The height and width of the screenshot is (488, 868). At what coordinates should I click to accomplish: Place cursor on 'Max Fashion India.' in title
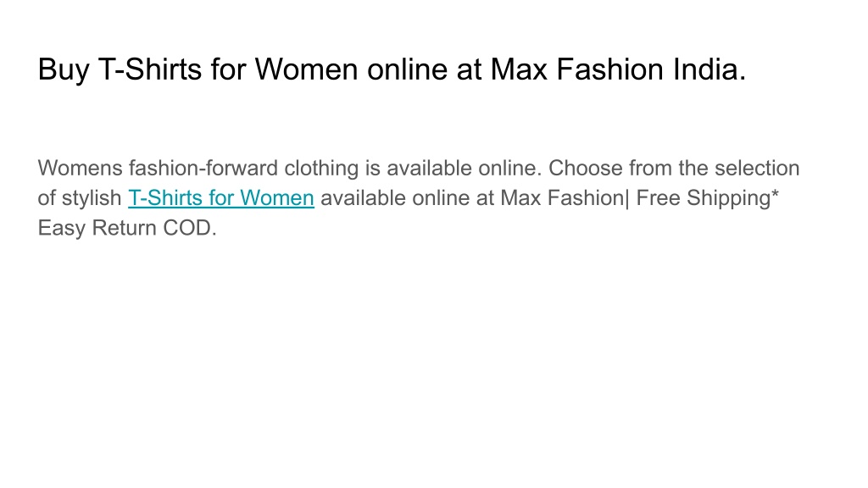coord(618,69)
